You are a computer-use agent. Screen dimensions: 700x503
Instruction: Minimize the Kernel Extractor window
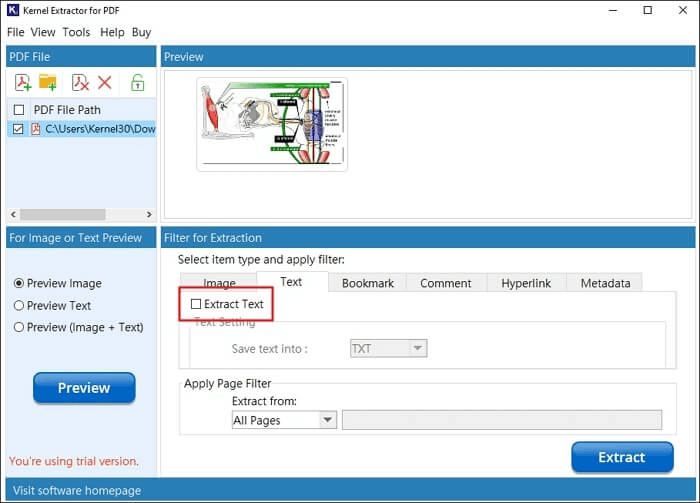coord(613,10)
